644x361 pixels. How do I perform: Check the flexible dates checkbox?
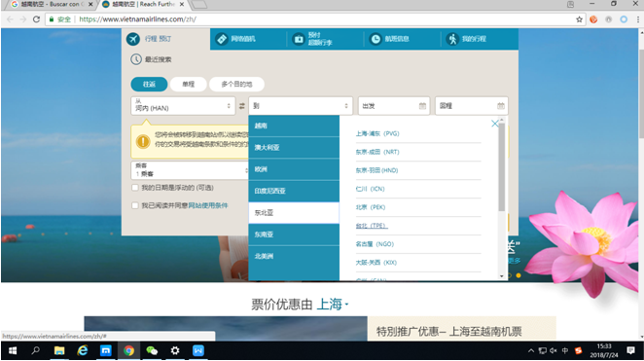(x=134, y=188)
